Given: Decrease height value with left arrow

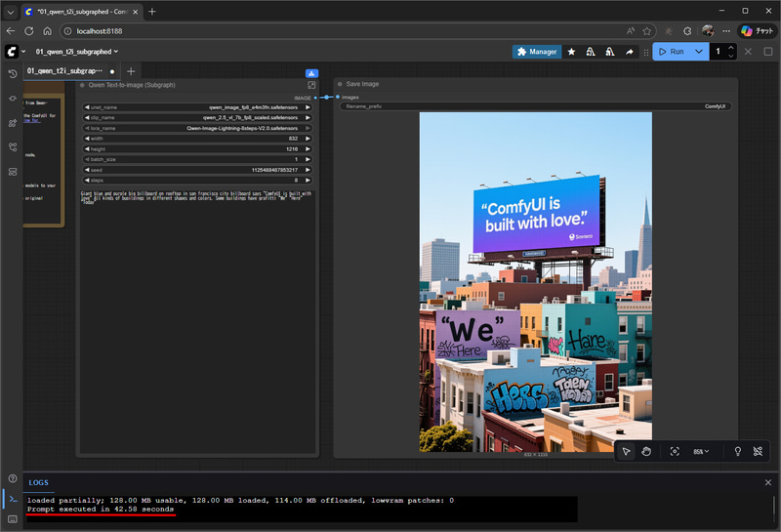Looking at the screenshot, I should coord(87,149).
